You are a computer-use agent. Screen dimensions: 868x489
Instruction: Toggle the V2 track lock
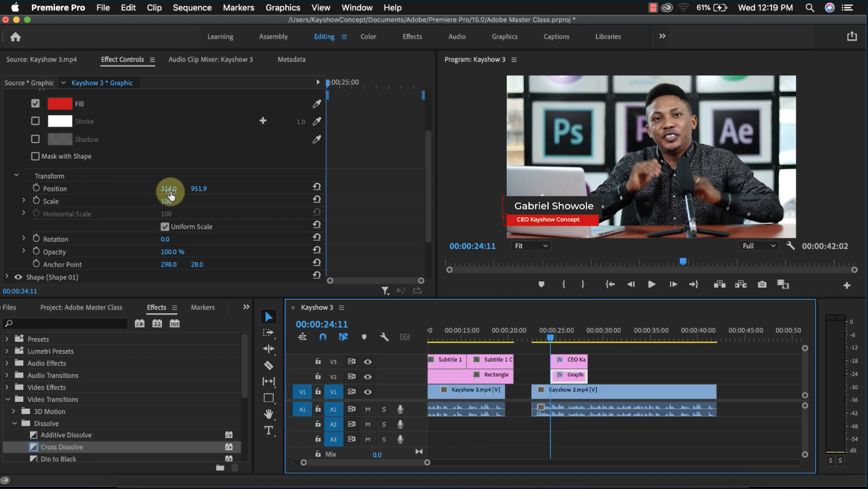tap(318, 376)
